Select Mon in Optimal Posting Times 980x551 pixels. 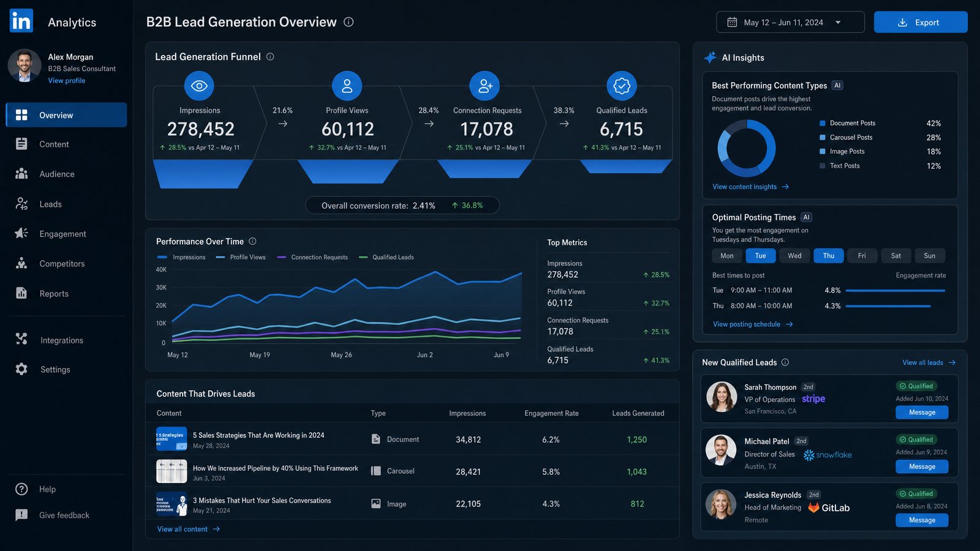pyautogui.click(x=727, y=255)
